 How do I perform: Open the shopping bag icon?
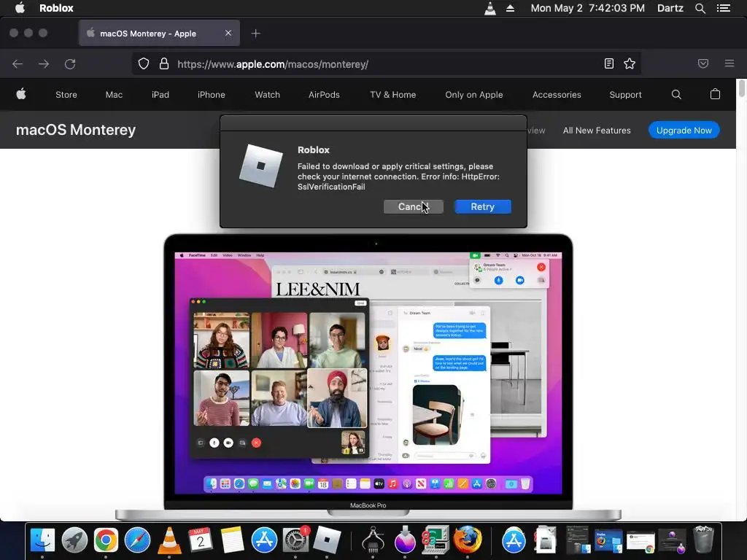click(715, 94)
